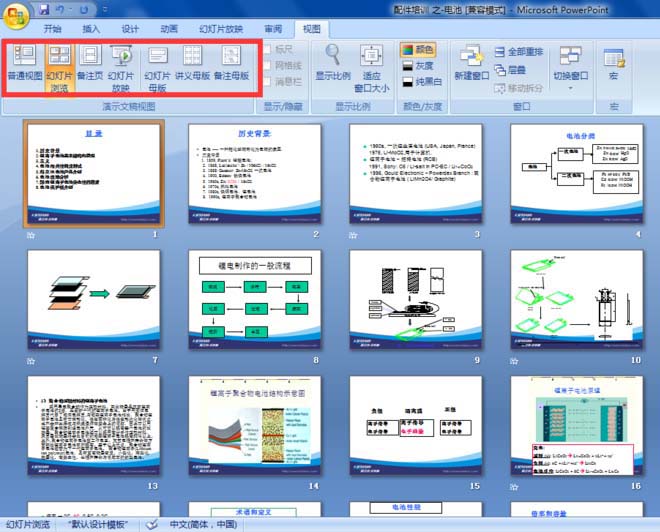Image resolution: width=660 pixels, height=532 pixels.
Task: Undo the last action
Action: [60, 9]
